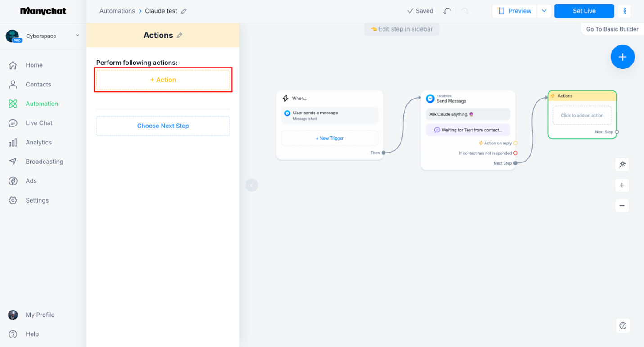644x347 pixels.
Task: Click the redo arrow icon
Action: coord(465,11)
